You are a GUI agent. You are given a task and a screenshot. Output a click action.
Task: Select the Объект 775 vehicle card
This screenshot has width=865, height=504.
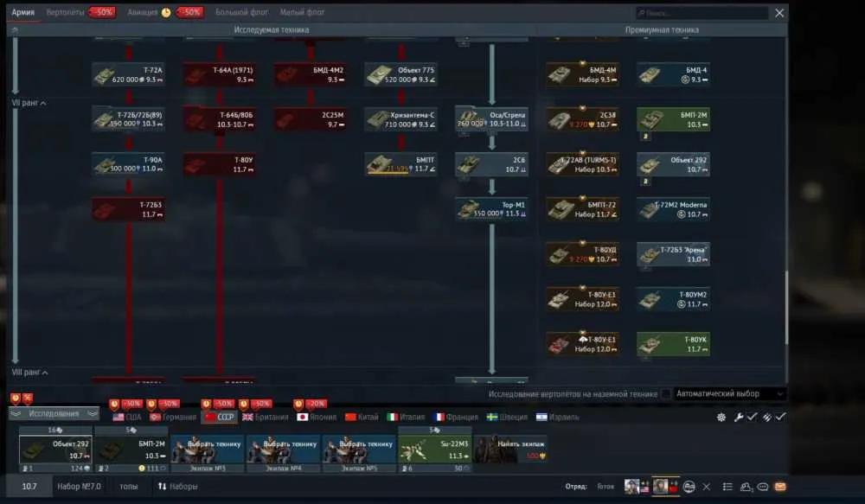point(401,74)
